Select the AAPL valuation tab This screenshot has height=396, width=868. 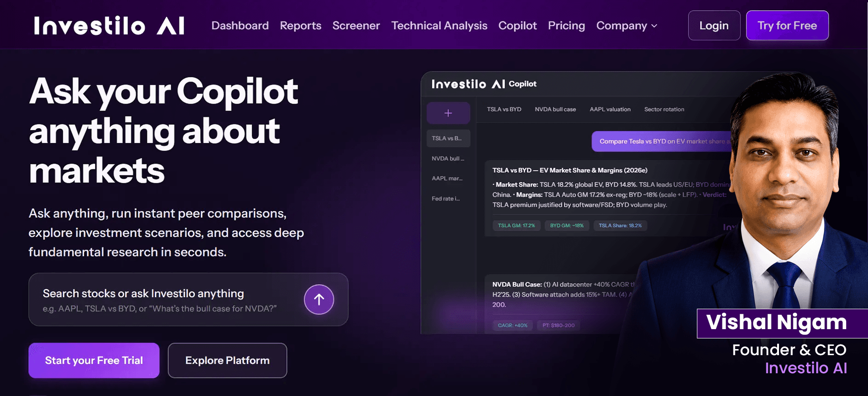[x=610, y=110]
